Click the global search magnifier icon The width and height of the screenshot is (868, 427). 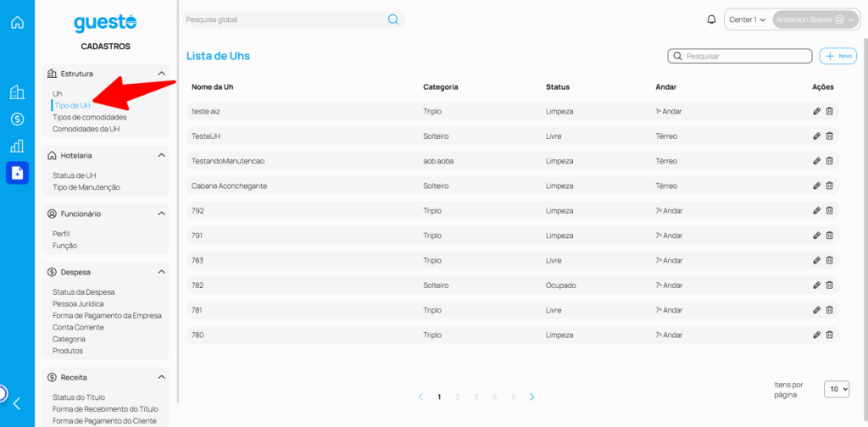[x=393, y=19]
